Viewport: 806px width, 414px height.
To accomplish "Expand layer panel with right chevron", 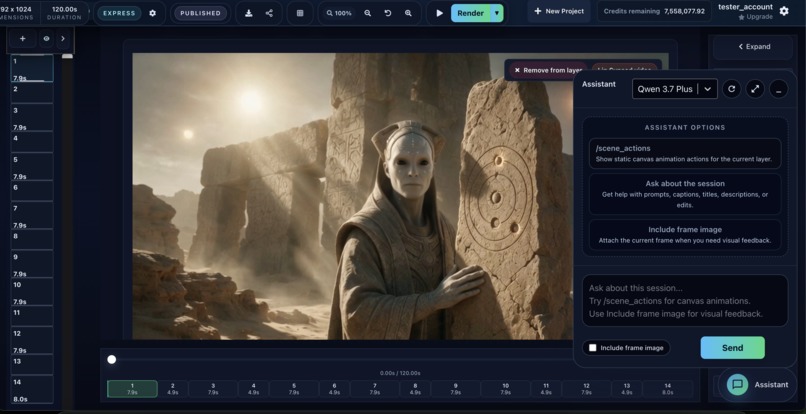I will pos(63,39).
